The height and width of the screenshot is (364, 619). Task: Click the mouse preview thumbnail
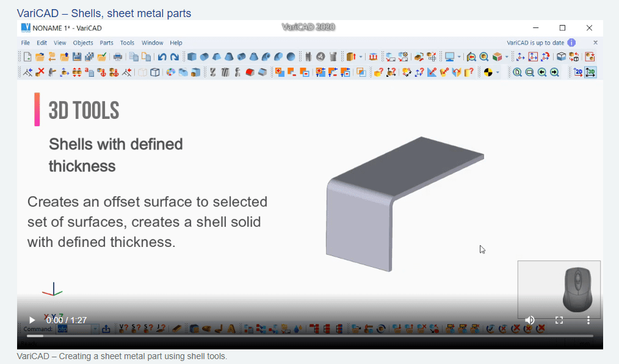tap(559, 290)
